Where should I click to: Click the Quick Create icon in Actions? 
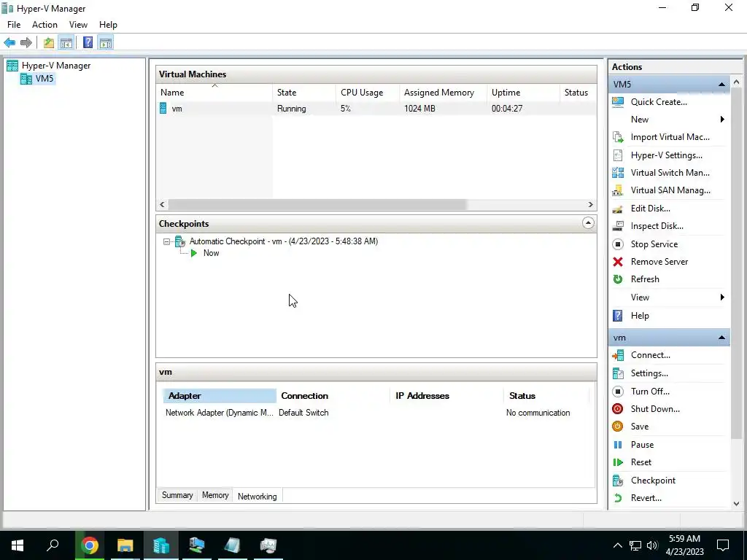click(x=618, y=102)
